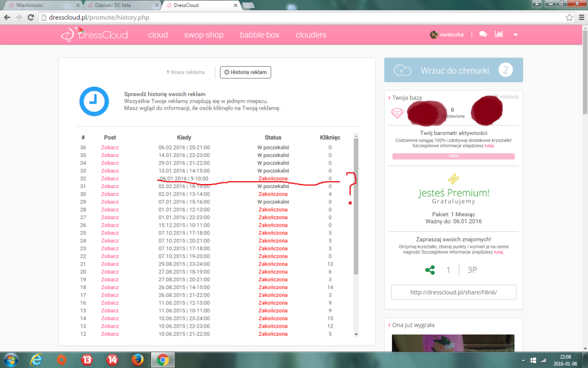Open Firefox from the taskbar

tap(137, 360)
